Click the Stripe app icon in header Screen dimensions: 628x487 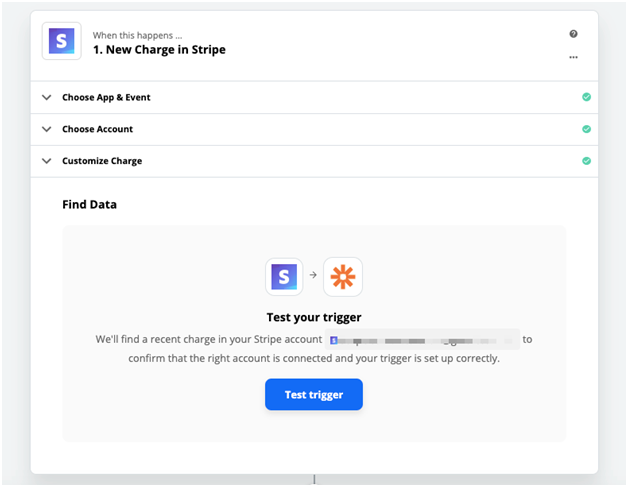(x=61, y=41)
